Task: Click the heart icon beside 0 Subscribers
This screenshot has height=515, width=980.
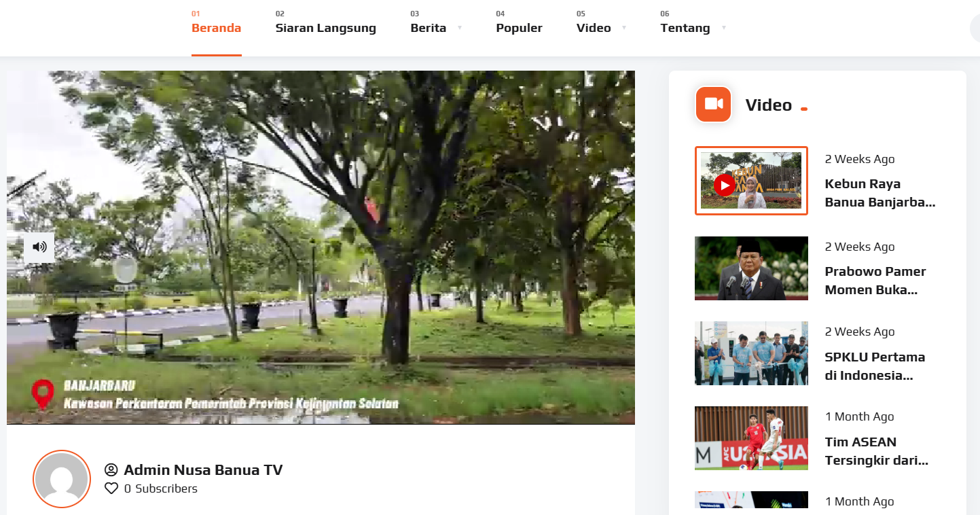Action: point(111,489)
